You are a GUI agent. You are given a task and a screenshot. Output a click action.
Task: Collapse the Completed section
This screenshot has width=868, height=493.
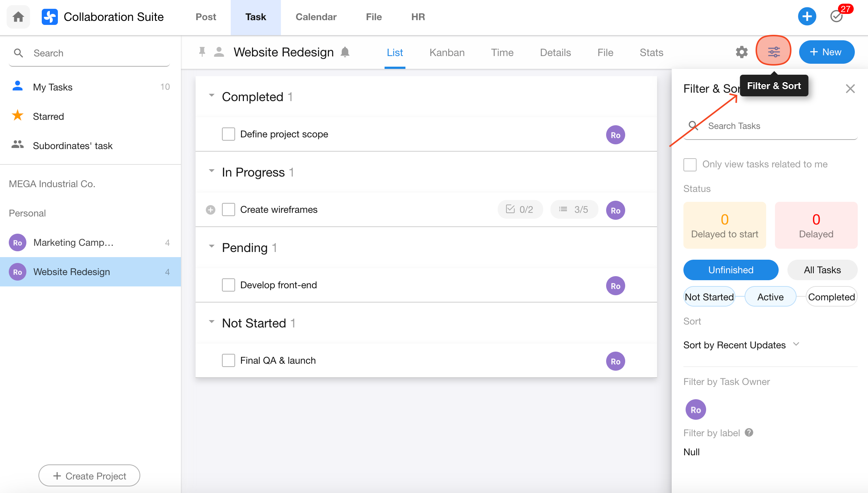(211, 96)
